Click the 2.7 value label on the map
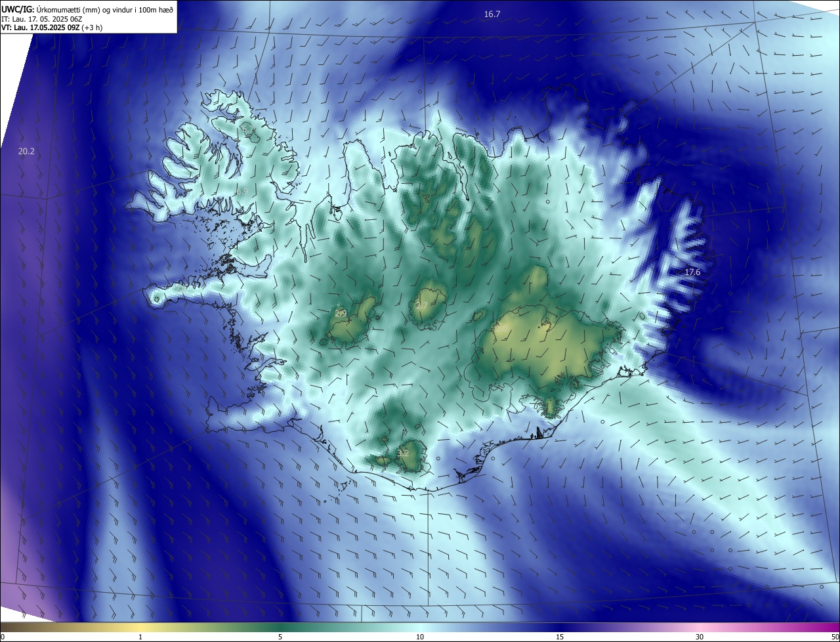 422,306
